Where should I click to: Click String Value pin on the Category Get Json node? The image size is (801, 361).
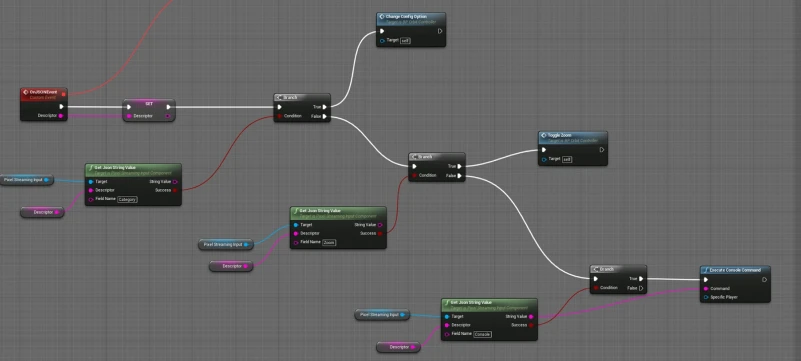(x=175, y=181)
